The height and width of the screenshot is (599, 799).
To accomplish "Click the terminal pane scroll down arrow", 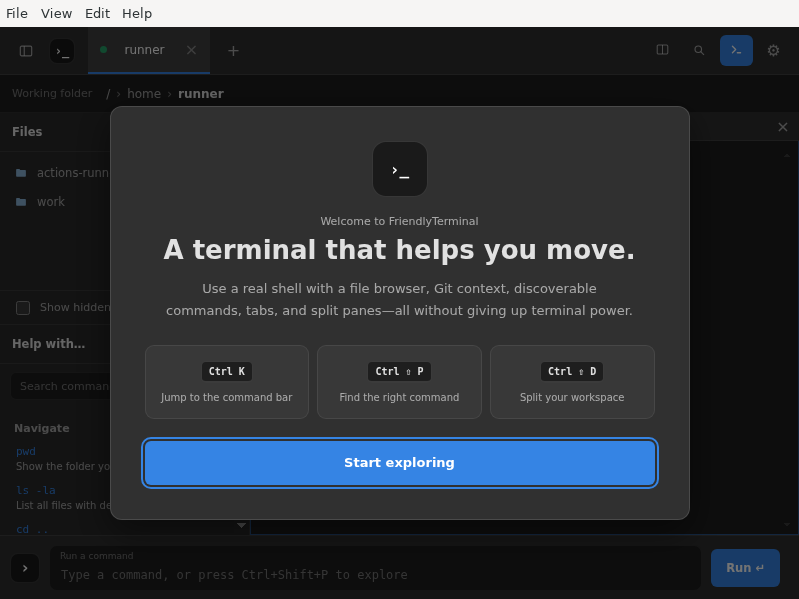I will click(x=787, y=524).
